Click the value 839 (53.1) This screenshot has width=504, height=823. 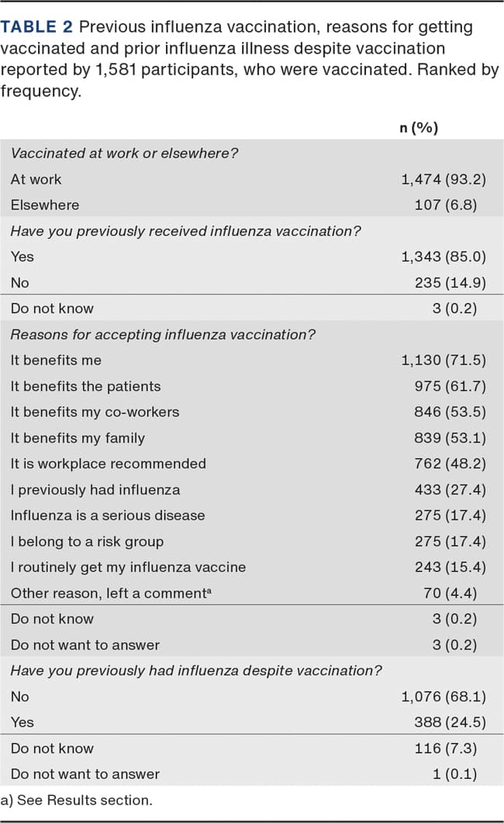450,438
